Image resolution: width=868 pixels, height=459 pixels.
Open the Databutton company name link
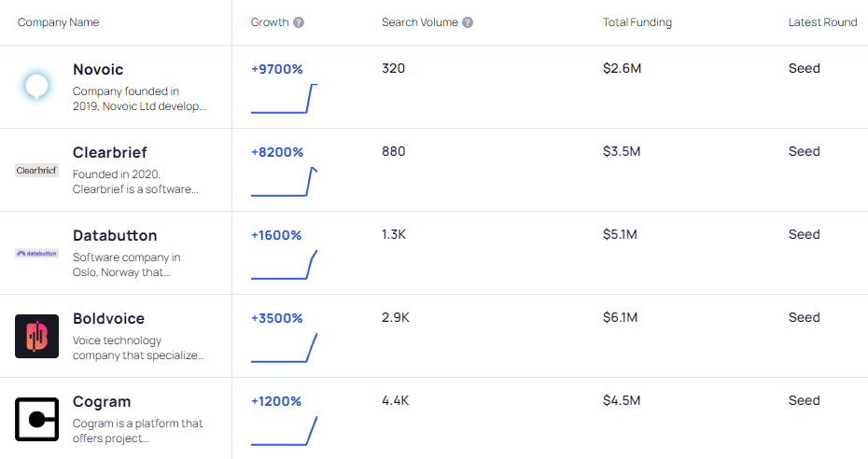click(115, 236)
